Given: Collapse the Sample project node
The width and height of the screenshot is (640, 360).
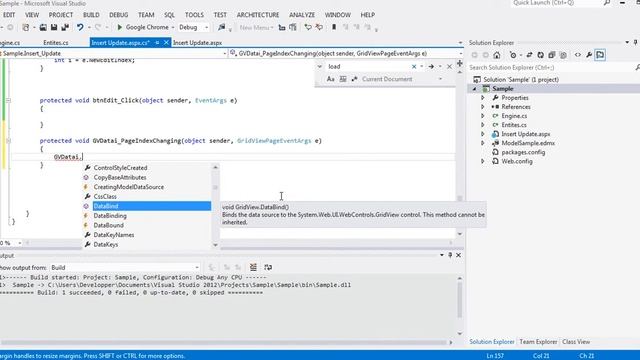Looking at the screenshot, I should [474, 89].
